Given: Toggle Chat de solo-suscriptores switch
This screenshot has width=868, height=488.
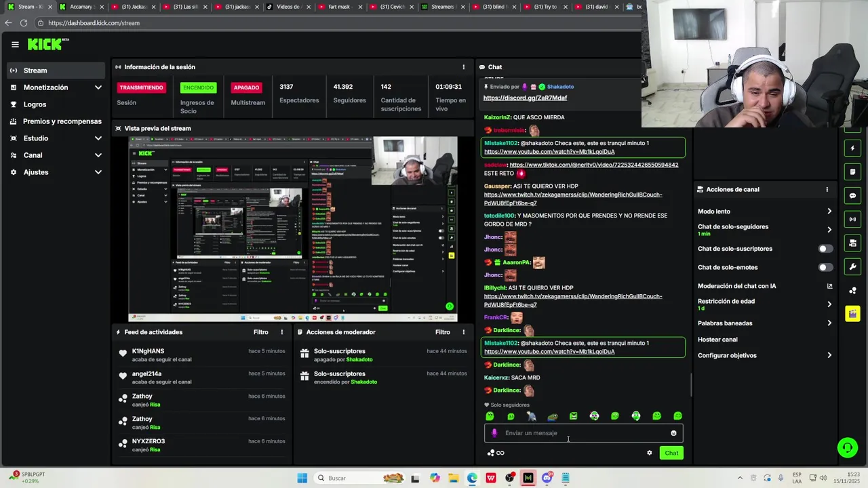Looking at the screenshot, I should pyautogui.click(x=825, y=249).
